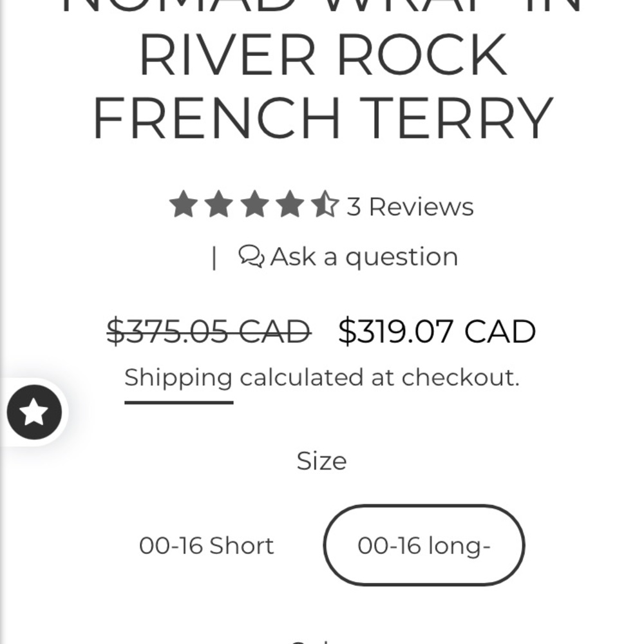Click the pipe separator before Ask a question

tap(214, 258)
